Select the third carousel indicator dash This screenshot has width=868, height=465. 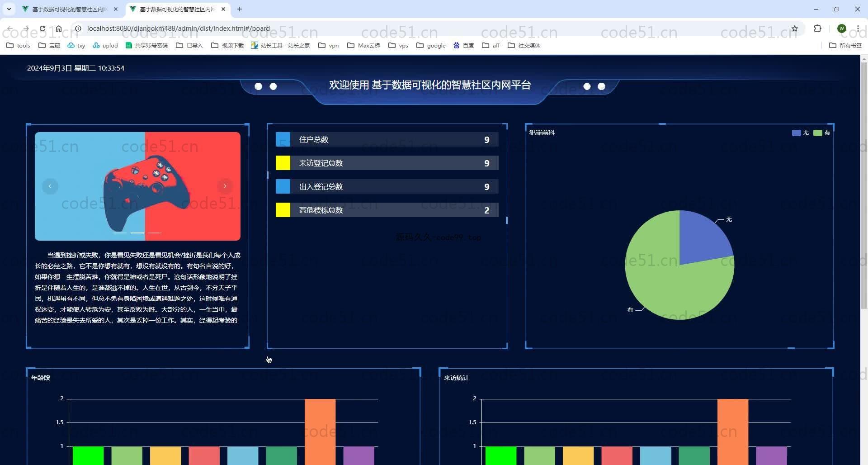155,233
